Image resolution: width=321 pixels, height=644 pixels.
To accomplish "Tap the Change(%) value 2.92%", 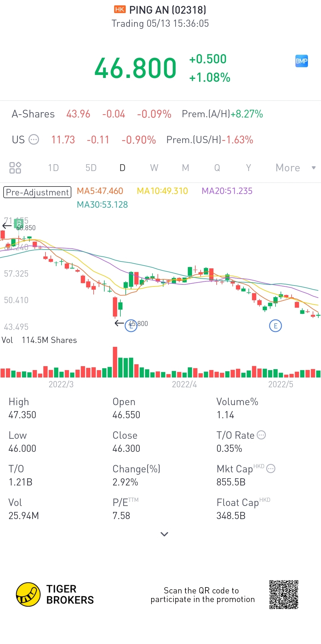I will coord(125,482).
